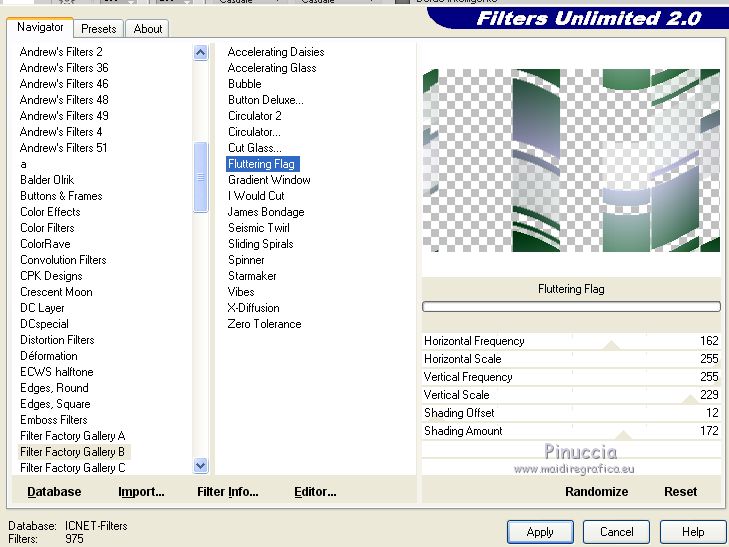Select CPK Designs category

point(51,276)
